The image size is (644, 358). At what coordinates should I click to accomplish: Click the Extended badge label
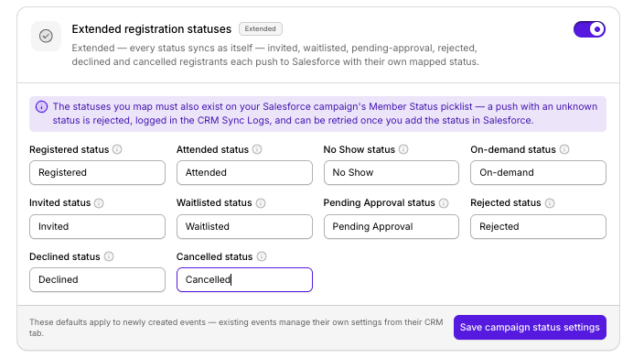[261, 28]
